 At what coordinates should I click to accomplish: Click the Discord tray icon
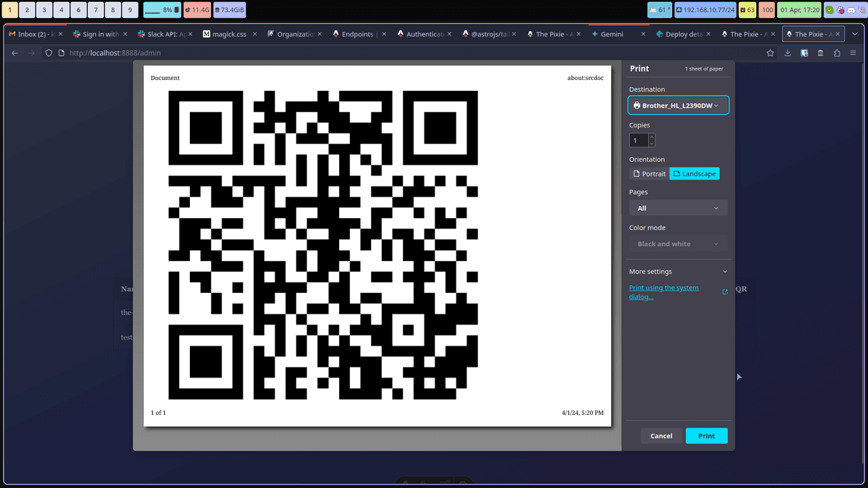pos(851,10)
